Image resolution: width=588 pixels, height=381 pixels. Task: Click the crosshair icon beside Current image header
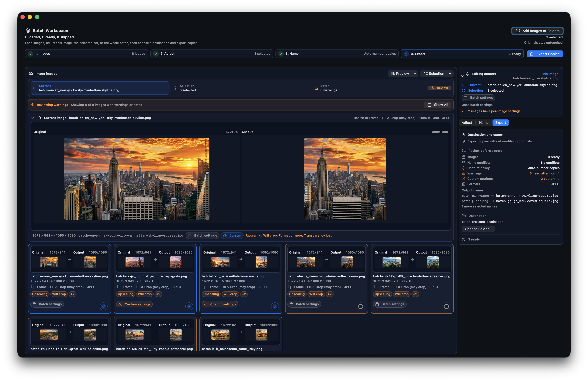(x=39, y=118)
